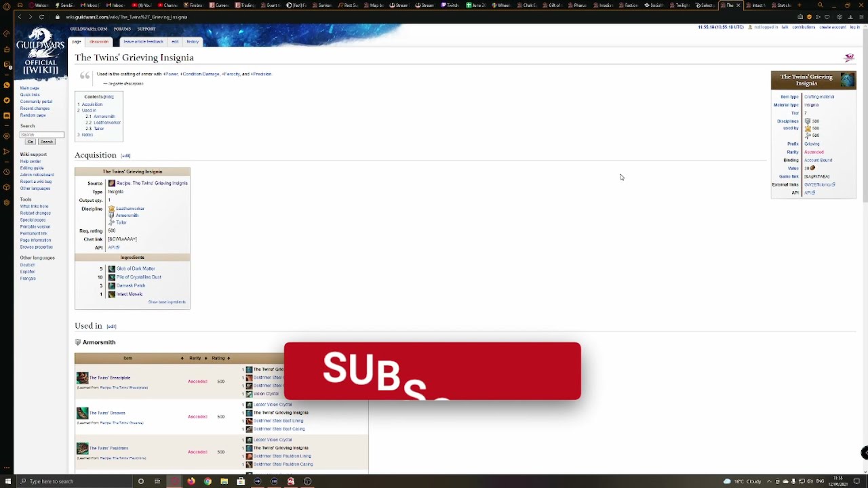The width and height of the screenshot is (868, 488).
Task: Edit the Acquisition section
Action: tap(125, 156)
